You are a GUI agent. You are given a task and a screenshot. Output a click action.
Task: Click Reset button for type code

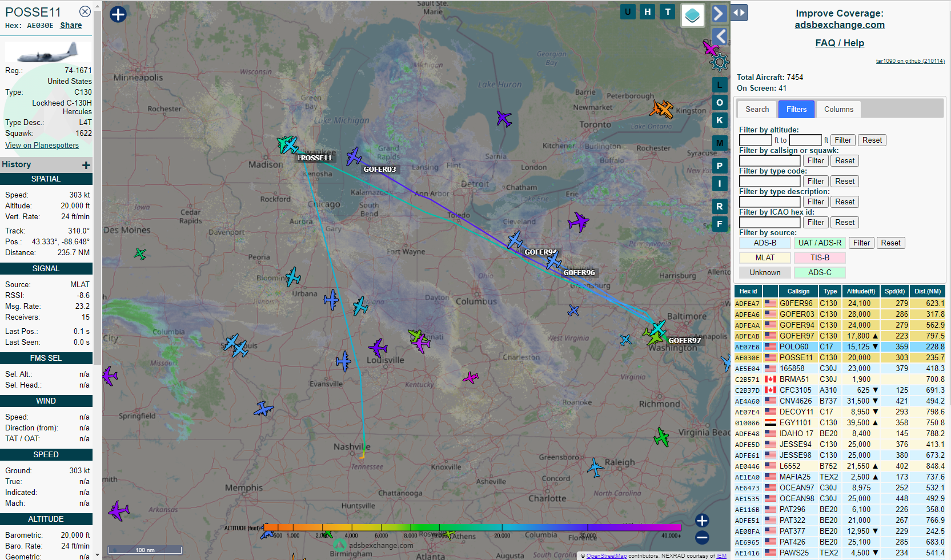845,181
